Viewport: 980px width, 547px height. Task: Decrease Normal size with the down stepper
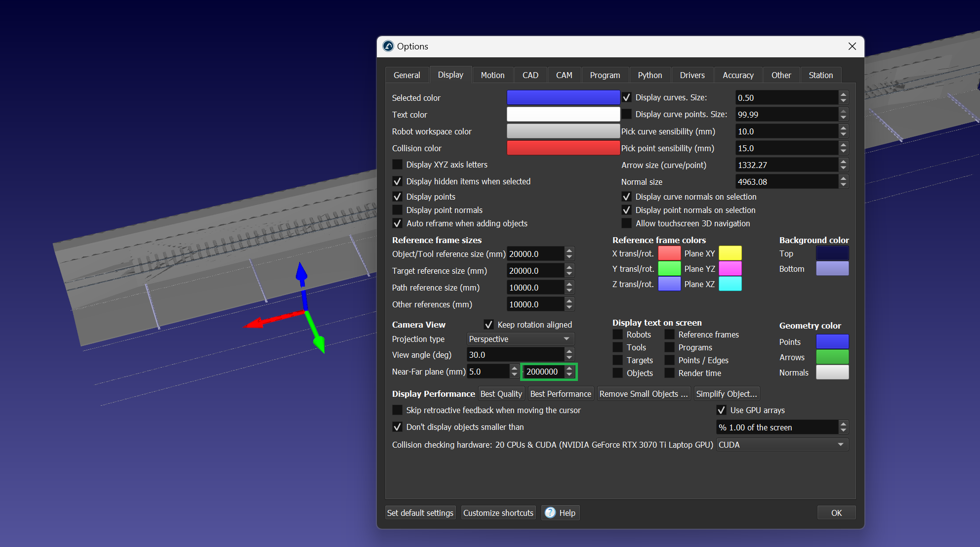click(843, 185)
